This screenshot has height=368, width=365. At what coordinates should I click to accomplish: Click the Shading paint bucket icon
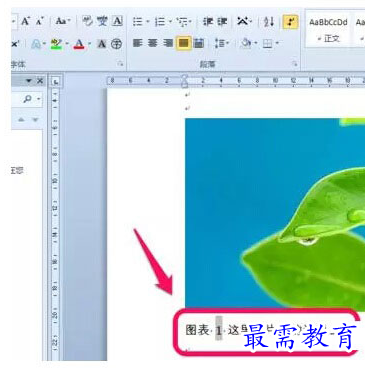tap(246, 43)
